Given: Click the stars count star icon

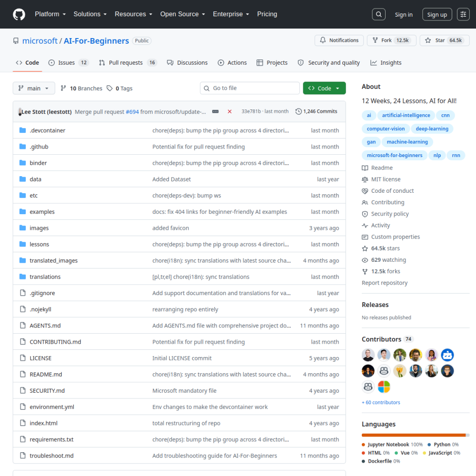Looking at the screenshot, I should pyautogui.click(x=365, y=248).
